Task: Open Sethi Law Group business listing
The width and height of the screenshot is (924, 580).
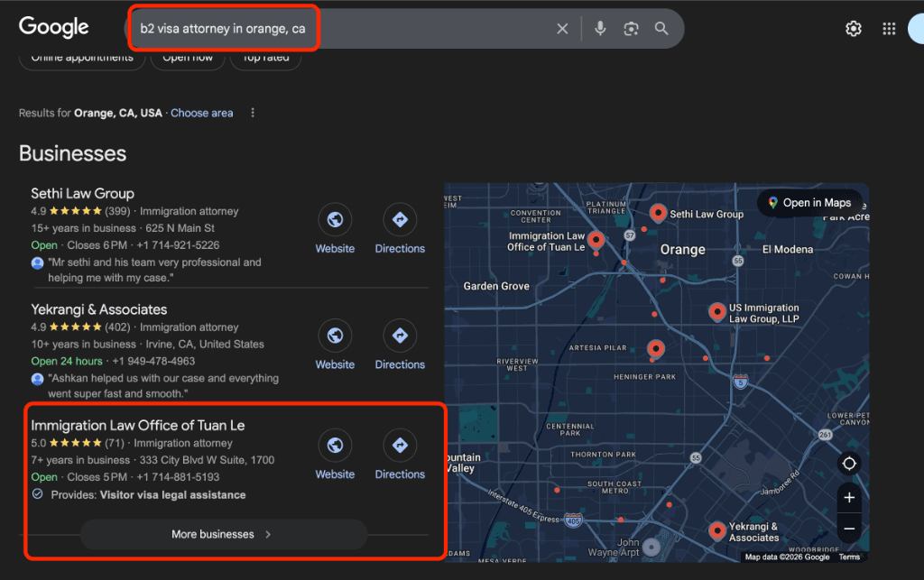Action: [x=82, y=194]
